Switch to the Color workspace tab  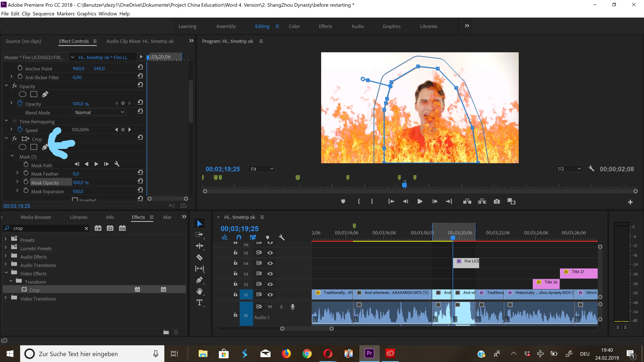point(294,26)
